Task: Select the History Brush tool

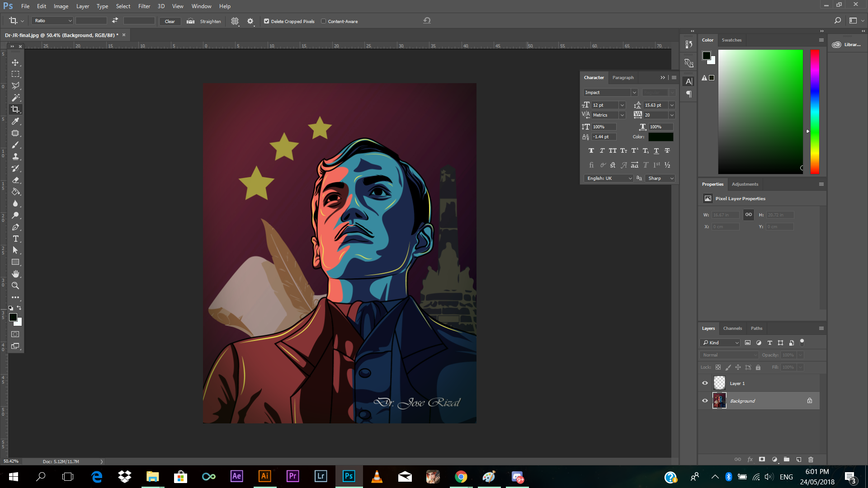Action: point(15,168)
